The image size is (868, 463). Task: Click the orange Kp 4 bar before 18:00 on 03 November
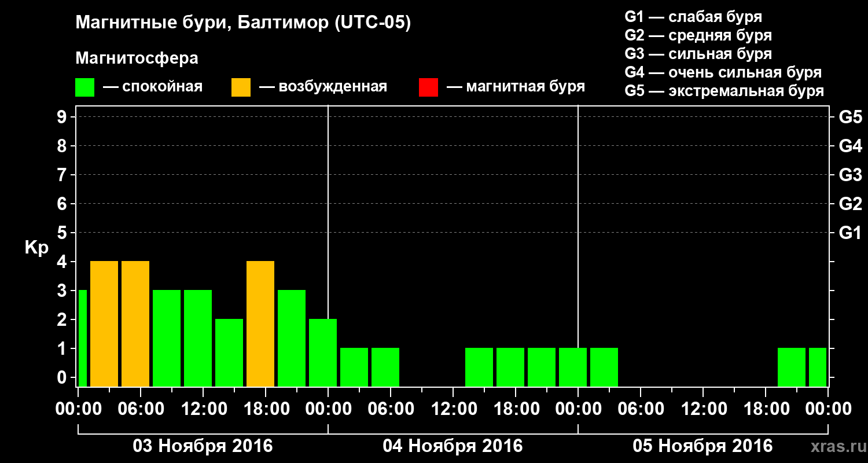coord(260,324)
